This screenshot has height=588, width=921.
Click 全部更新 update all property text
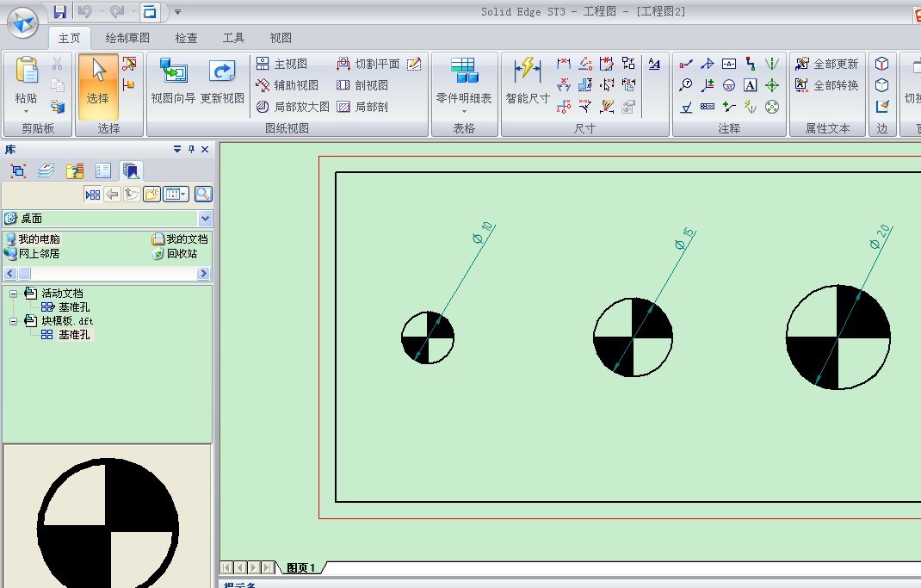pos(827,64)
